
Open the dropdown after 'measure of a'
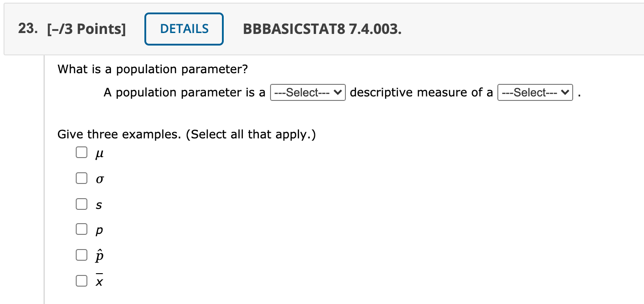[535, 92]
